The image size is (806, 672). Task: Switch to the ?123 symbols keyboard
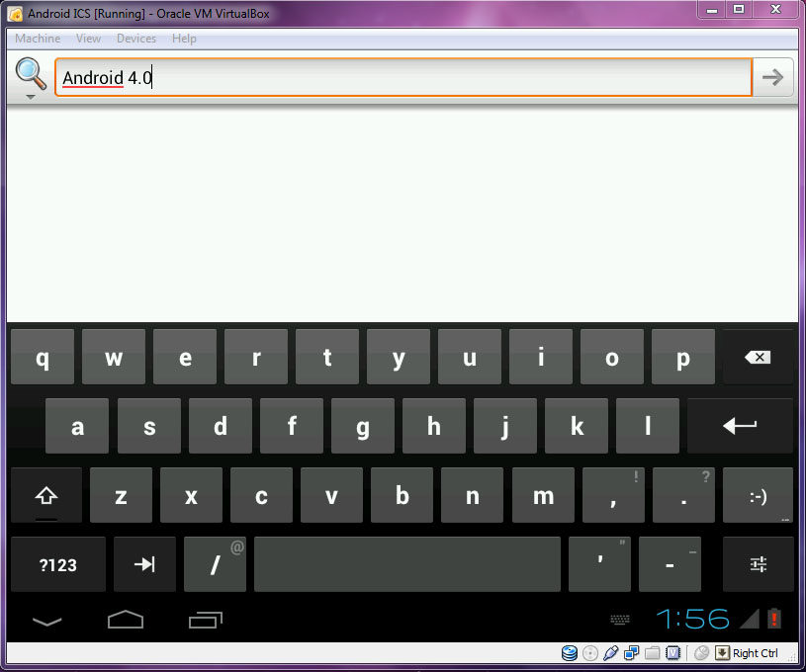pos(58,564)
